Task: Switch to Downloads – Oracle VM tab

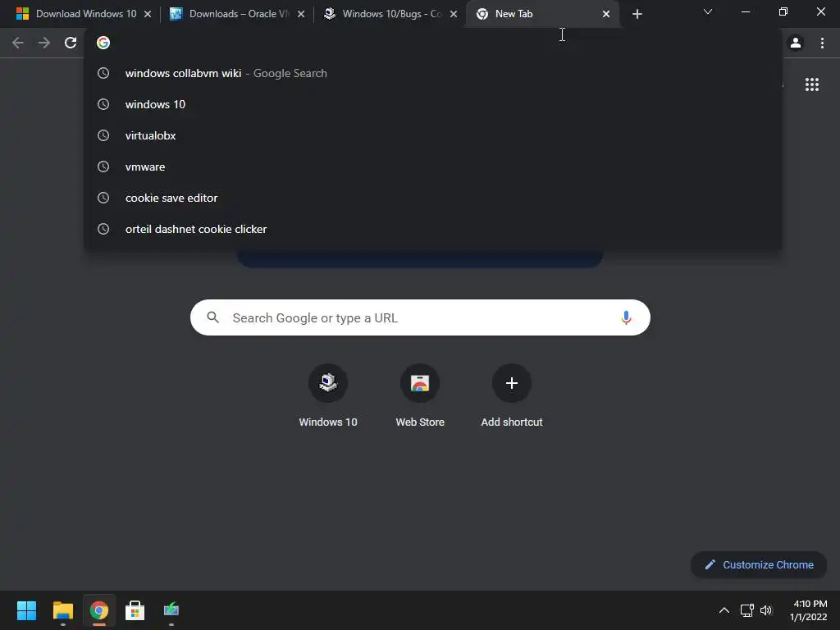Action: (235, 14)
